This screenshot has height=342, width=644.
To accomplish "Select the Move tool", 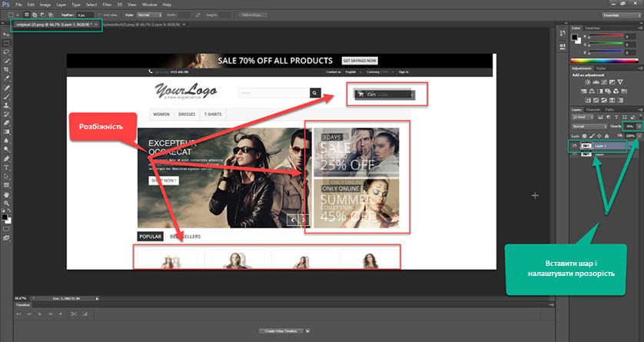I will (6, 35).
